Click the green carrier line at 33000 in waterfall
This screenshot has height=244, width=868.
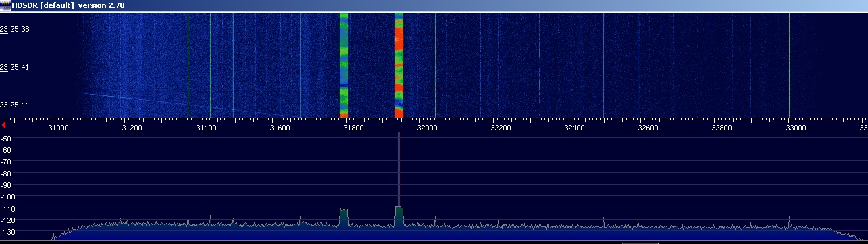[789, 64]
